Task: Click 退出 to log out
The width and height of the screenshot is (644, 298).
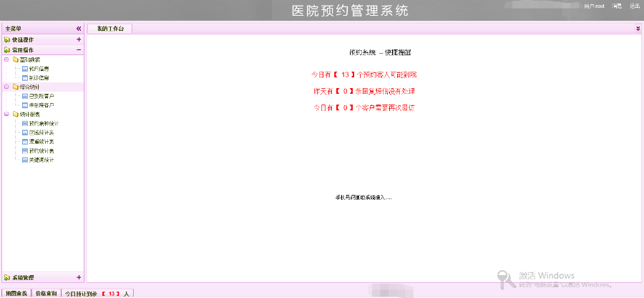Action: 635,6
